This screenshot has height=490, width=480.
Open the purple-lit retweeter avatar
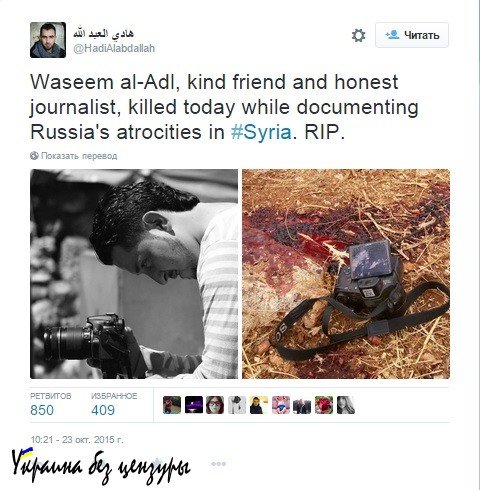pos(194,405)
